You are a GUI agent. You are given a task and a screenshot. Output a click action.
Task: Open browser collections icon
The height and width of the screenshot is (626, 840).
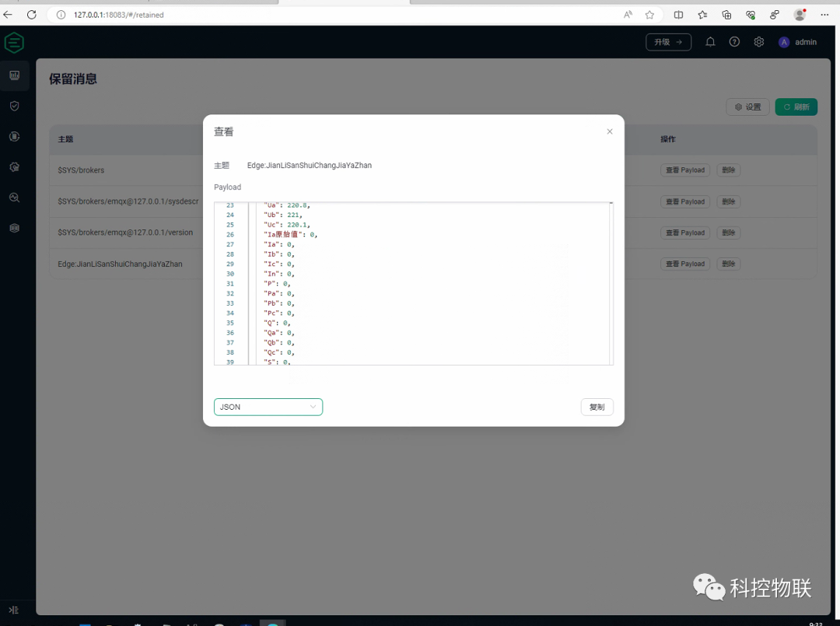(x=726, y=15)
